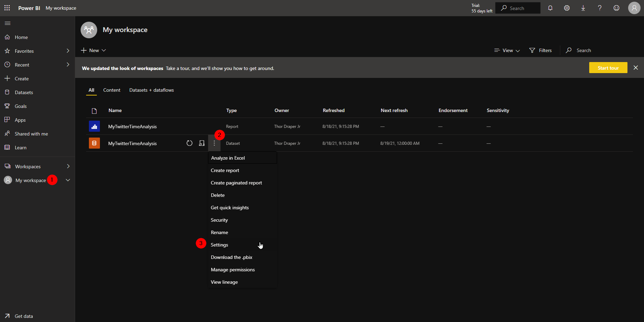Switch to the All tab
This screenshot has height=322, width=644.
[91, 90]
